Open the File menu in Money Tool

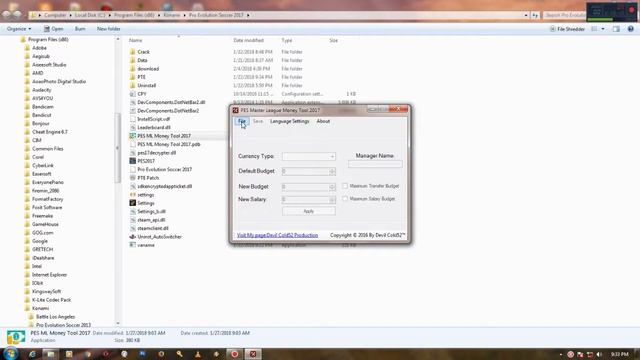[x=242, y=121]
